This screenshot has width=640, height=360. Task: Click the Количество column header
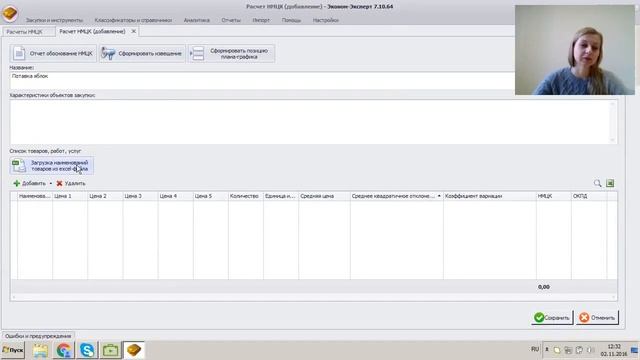tap(246, 196)
